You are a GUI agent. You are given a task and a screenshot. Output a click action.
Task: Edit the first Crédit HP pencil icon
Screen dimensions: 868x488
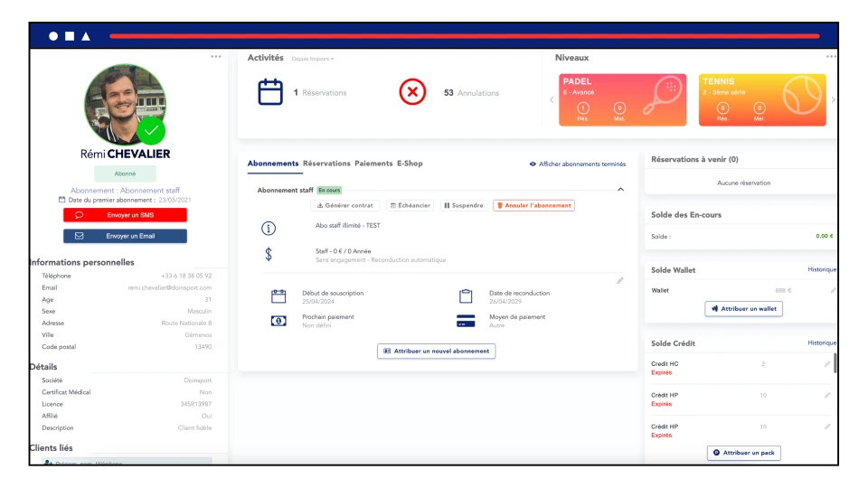[827, 395]
